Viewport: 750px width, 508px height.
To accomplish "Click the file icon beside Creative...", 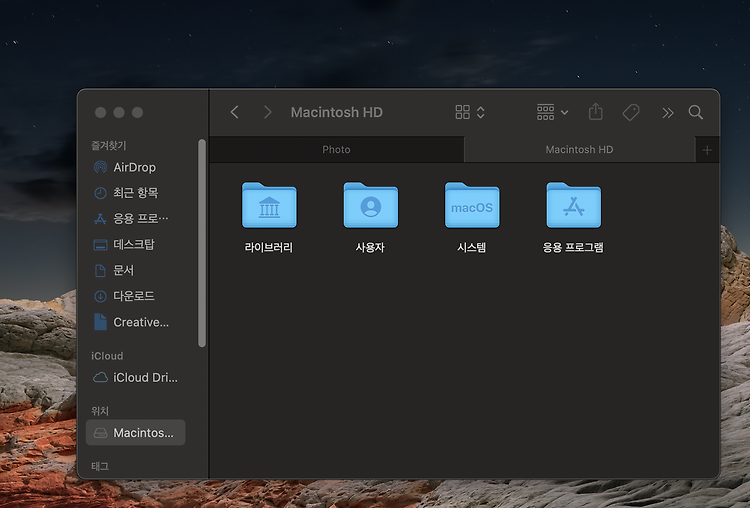I will coord(100,322).
